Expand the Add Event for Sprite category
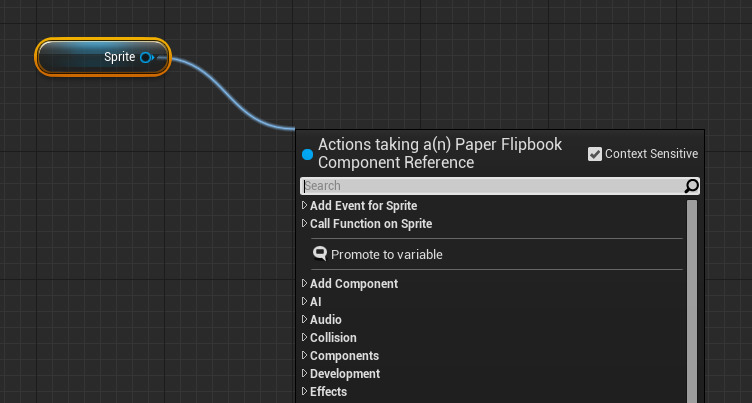 [363, 206]
